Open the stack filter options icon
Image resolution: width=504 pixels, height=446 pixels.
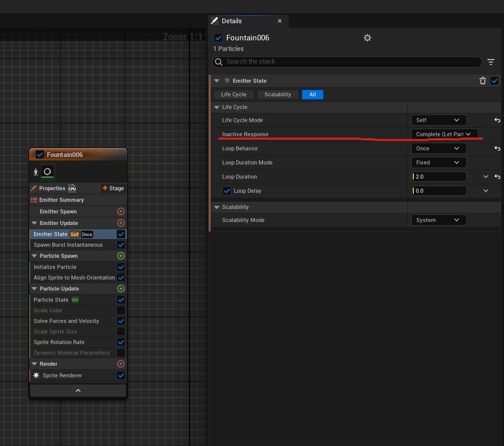point(491,62)
